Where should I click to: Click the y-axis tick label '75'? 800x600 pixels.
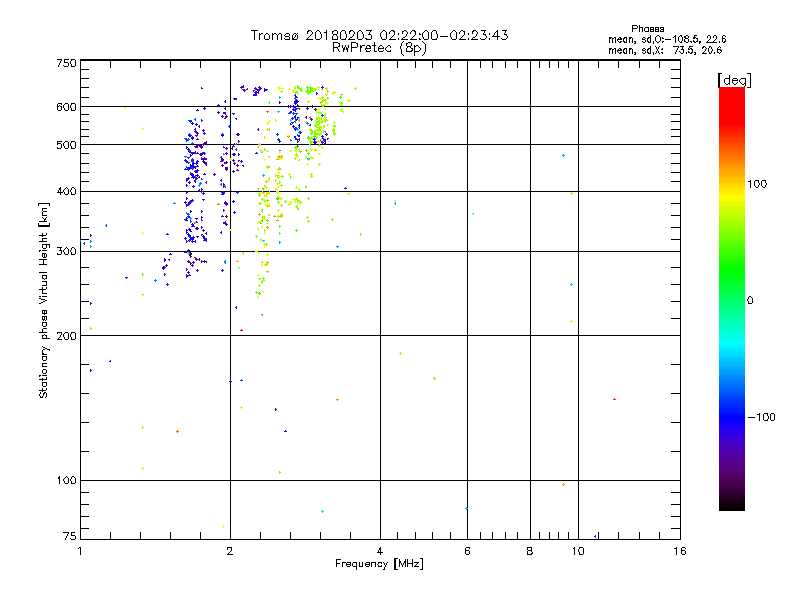[x=70, y=536]
